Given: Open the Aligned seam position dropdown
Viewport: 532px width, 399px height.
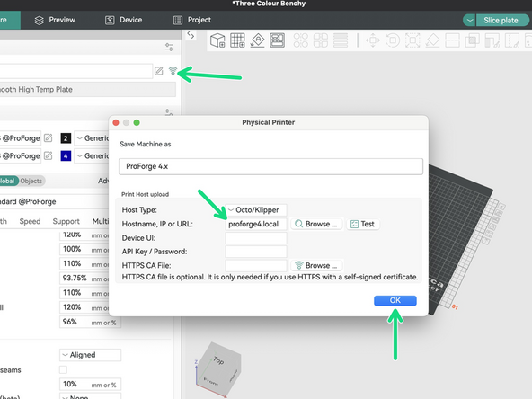Looking at the screenshot, I should (90, 355).
